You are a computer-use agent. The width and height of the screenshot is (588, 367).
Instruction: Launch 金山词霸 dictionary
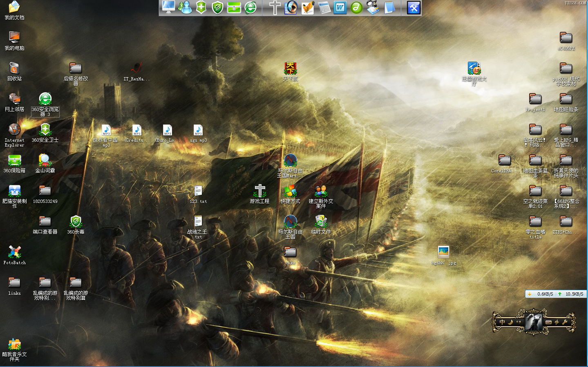click(x=45, y=163)
